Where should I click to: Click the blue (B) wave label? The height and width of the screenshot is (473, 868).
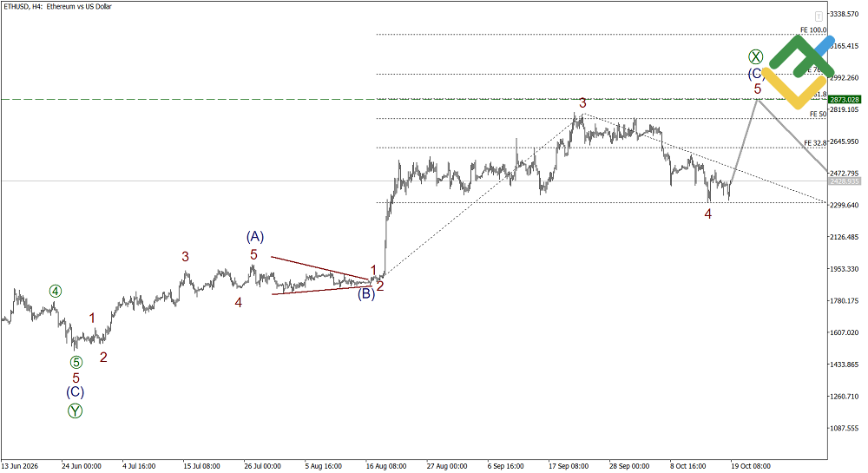pyautogui.click(x=366, y=293)
